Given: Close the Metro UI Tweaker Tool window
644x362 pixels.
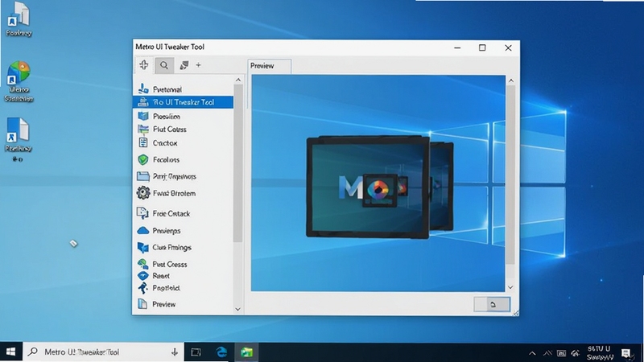Looking at the screenshot, I should (508, 47).
